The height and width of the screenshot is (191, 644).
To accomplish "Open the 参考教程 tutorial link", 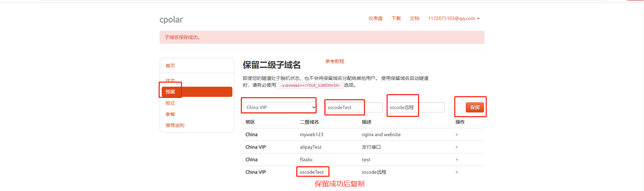I will (335, 61).
